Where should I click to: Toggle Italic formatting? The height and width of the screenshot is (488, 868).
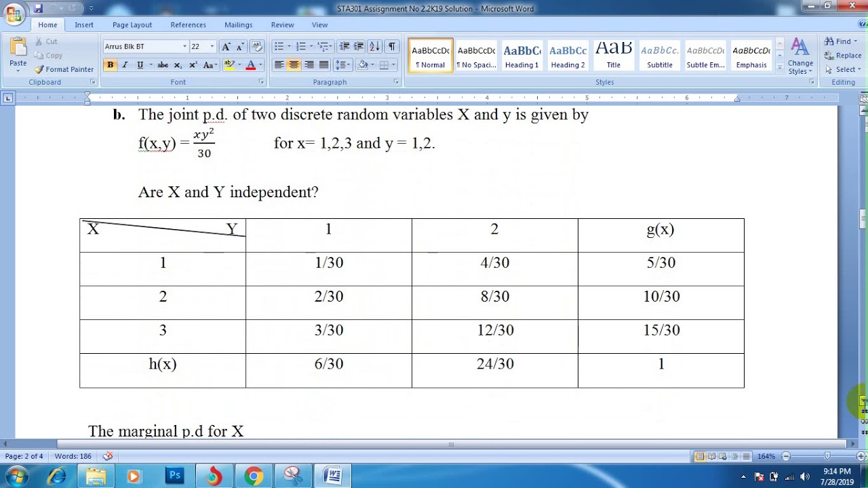[x=125, y=65]
